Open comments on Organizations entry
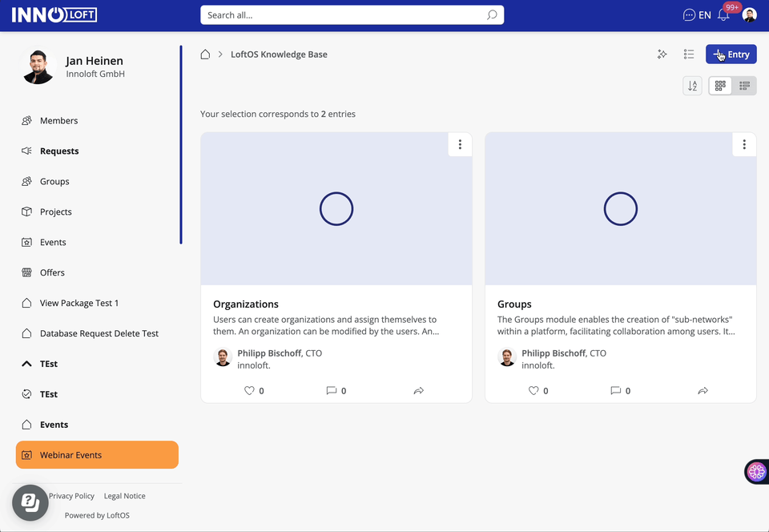 (x=332, y=391)
